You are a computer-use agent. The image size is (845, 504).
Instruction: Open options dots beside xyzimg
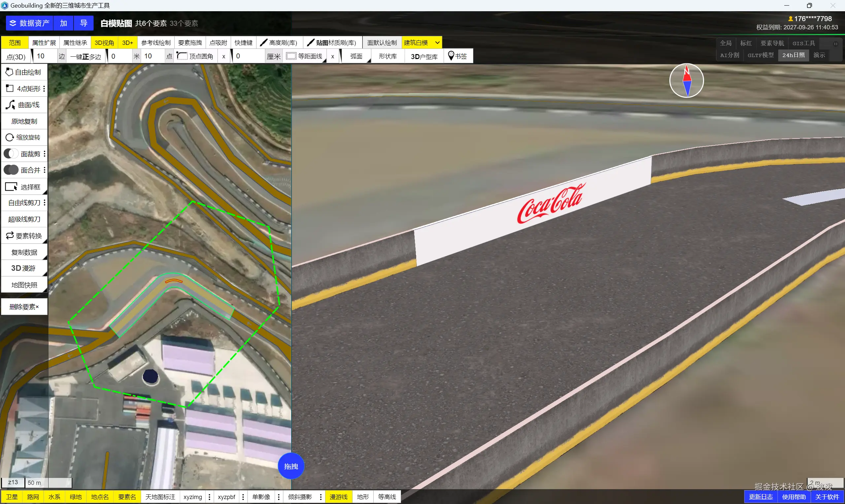[209, 497]
